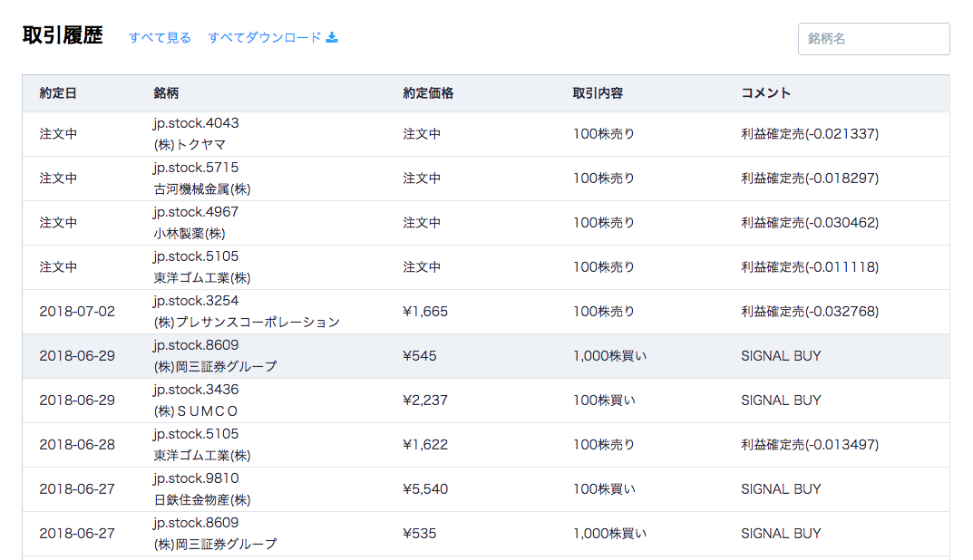Click the ¥545 price cell
This screenshot has height=560, width=973.
pos(420,356)
